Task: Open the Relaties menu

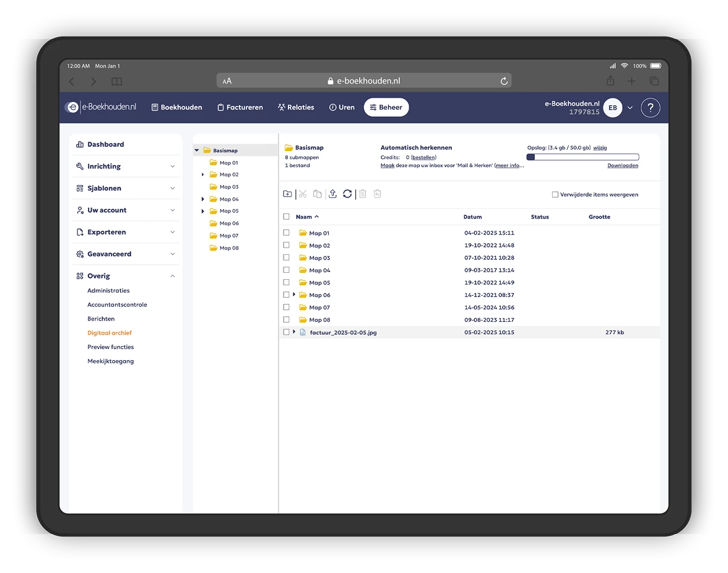Action: point(296,107)
